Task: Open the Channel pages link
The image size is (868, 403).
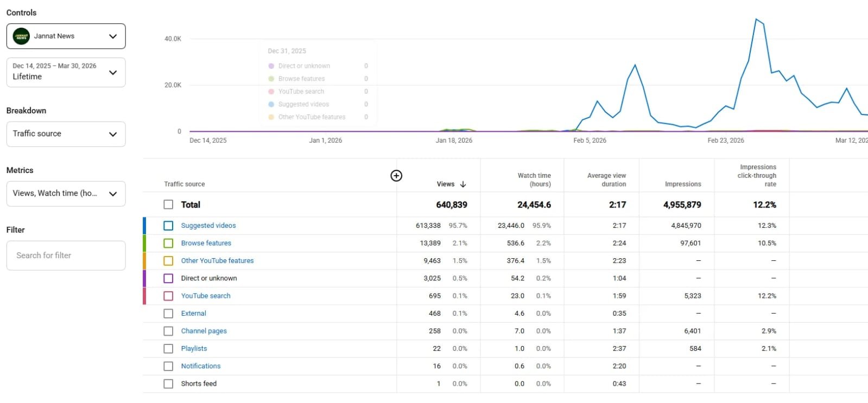Action: (204, 331)
